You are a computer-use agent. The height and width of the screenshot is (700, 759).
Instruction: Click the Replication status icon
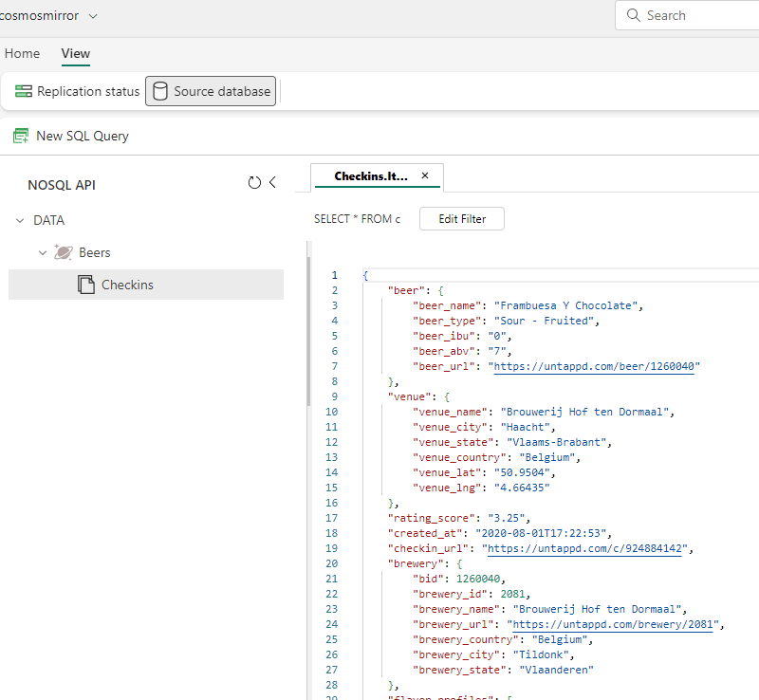coord(24,92)
